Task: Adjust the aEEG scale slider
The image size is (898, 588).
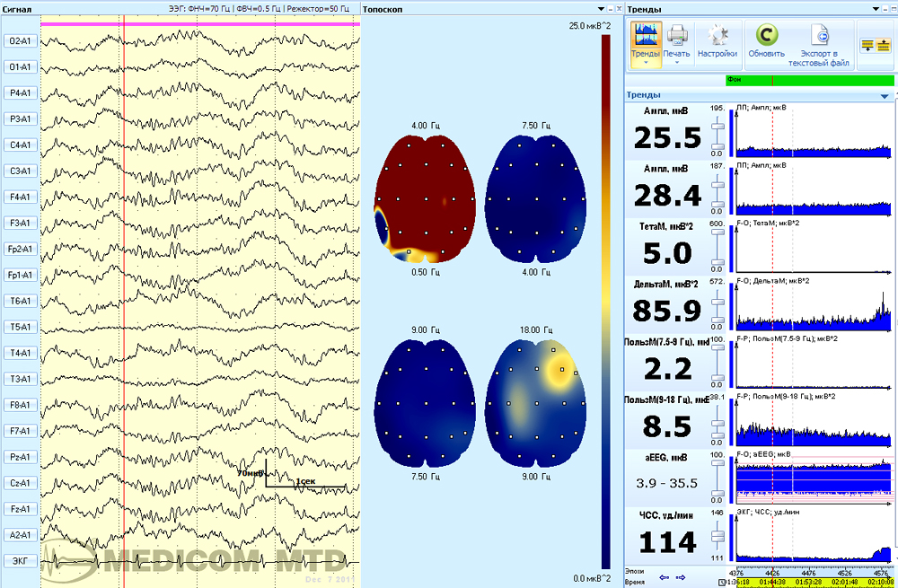Action: pyautogui.click(x=717, y=478)
